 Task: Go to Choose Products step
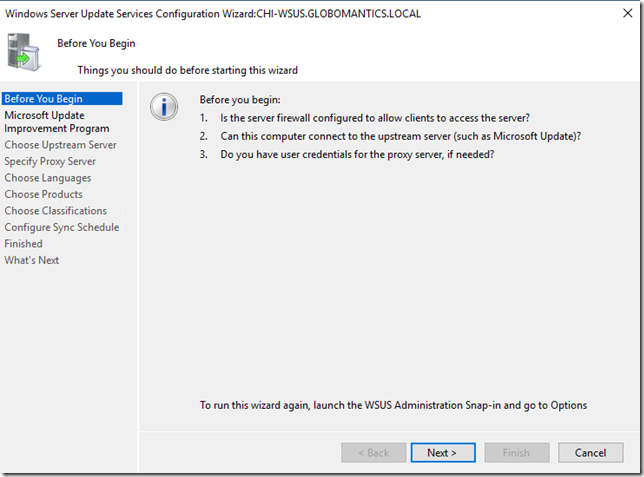[x=44, y=194]
